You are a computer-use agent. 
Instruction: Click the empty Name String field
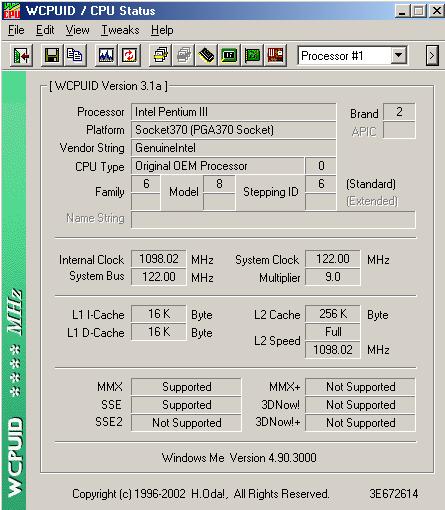click(x=273, y=220)
